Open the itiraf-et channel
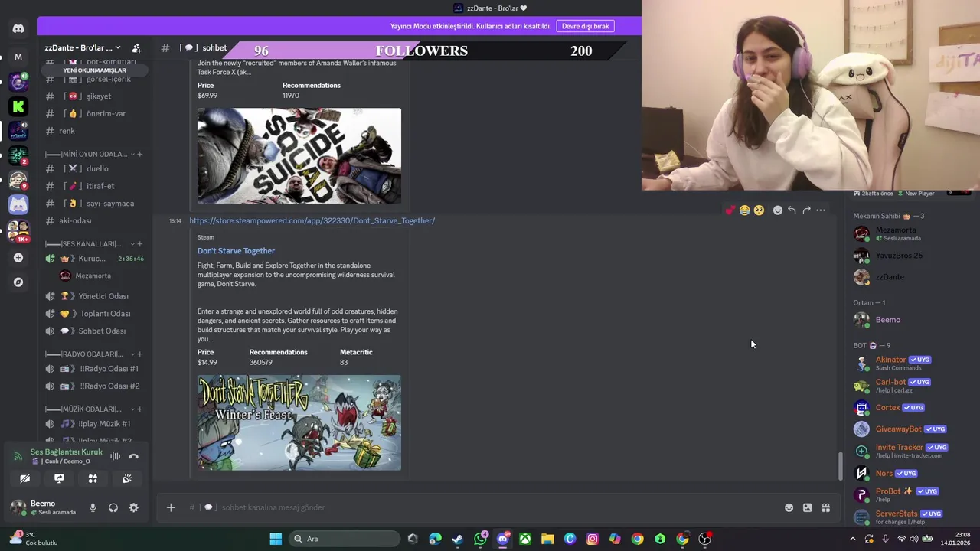This screenshot has width=980, height=551. click(x=93, y=186)
